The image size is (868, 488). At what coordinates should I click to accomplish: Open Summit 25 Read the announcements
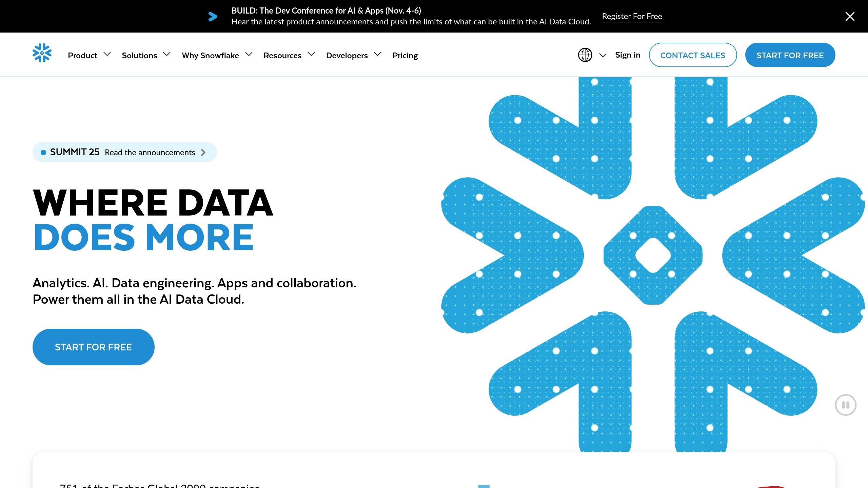(124, 152)
